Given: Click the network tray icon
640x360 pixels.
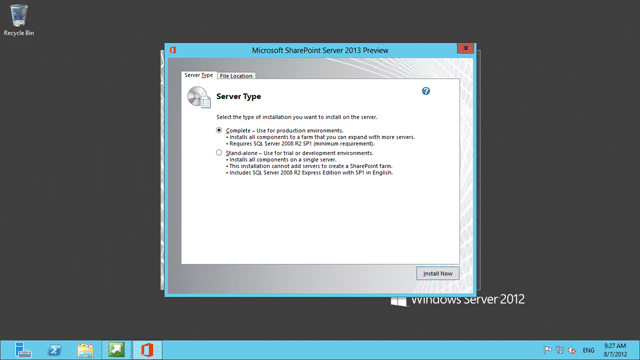Looking at the screenshot, I should coord(560,350).
